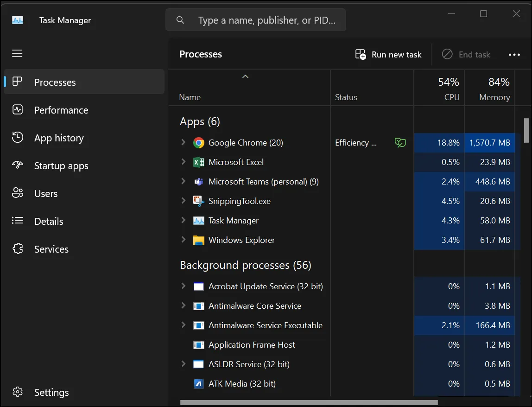Open the hamburger navigation menu
Image resolution: width=532 pixels, height=407 pixels.
coord(17,53)
